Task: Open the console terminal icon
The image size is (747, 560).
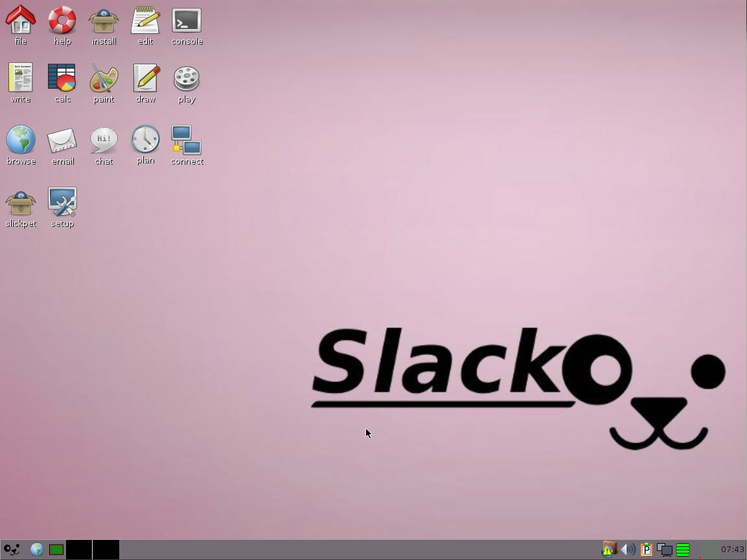Action: [187, 20]
